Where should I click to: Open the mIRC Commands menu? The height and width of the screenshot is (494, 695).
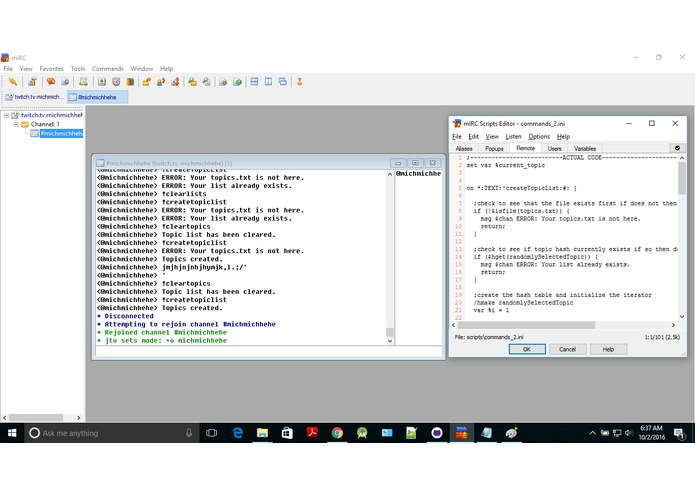click(108, 69)
